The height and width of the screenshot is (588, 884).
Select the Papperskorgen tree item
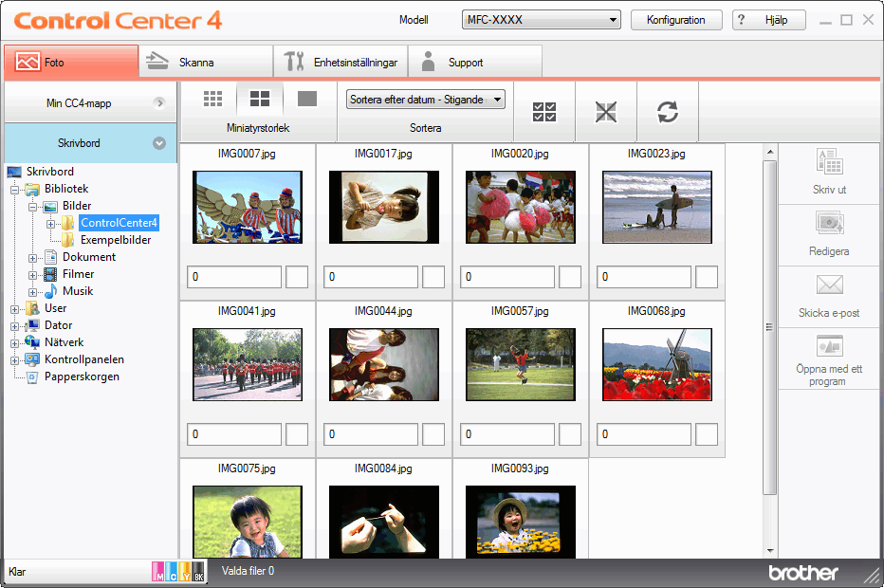pyautogui.click(x=82, y=377)
